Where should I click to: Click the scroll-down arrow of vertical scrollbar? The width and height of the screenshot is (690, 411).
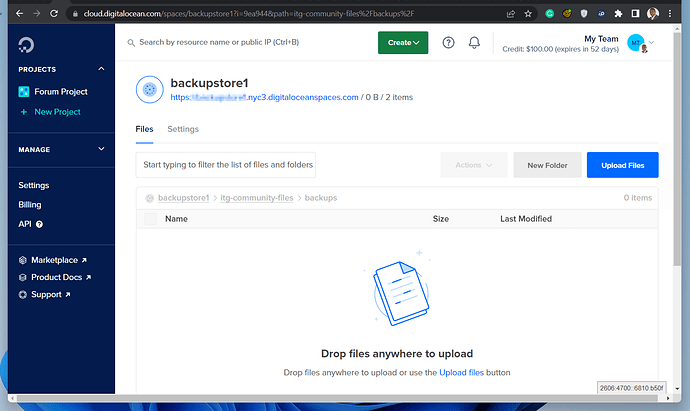coord(677,389)
